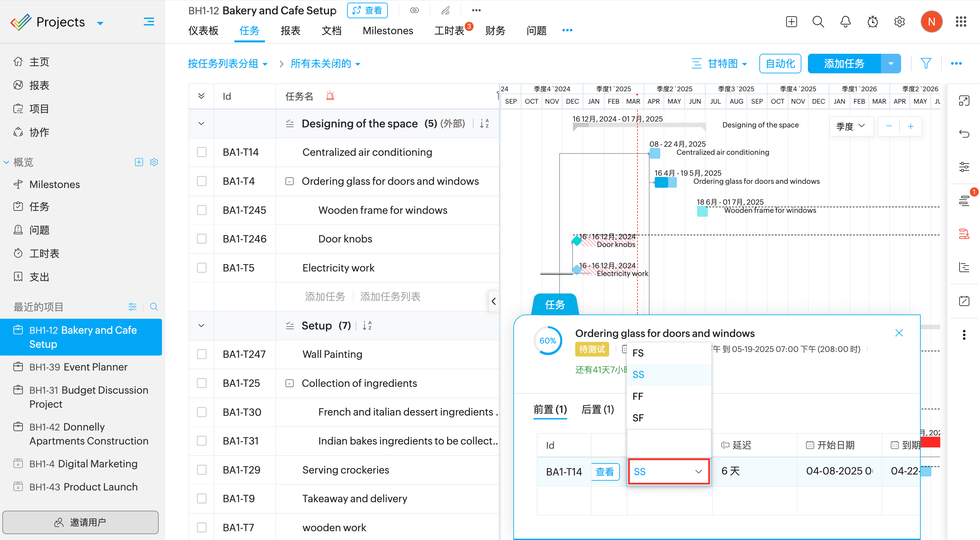The width and height of the screenshot is (980, 540).
Task: Click the Door knobs milestone diamond in Gantt
Action: (x=577, y=241)
